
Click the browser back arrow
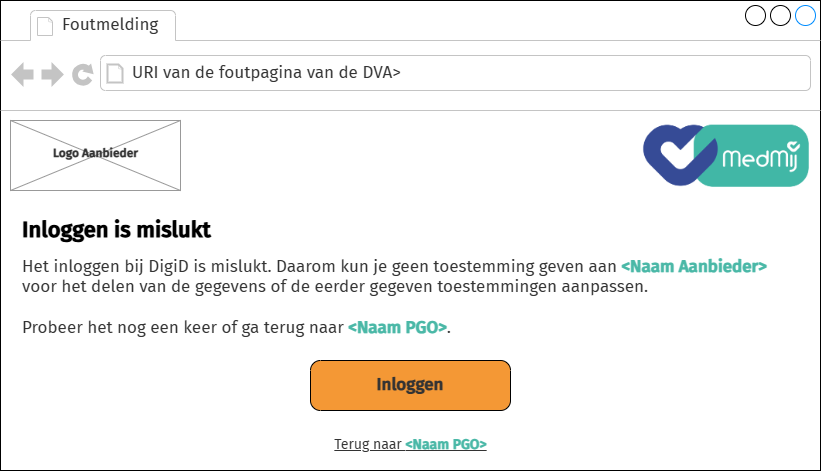pos(22,74)
